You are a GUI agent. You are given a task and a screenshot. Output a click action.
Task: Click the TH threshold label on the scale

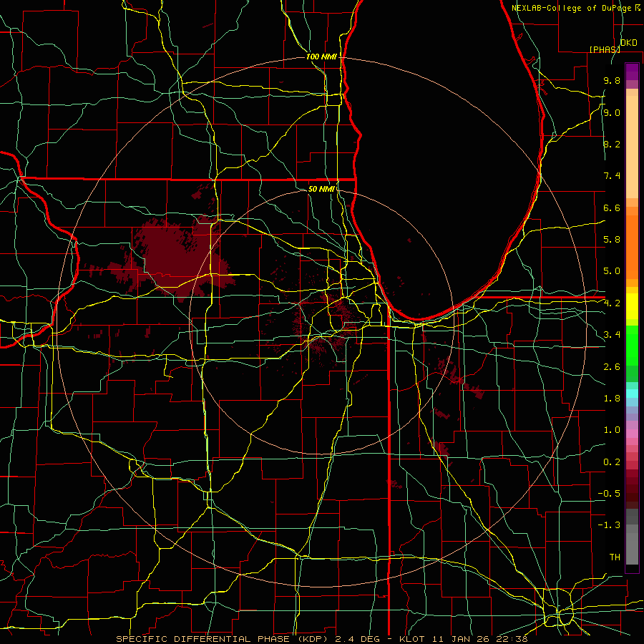(x=615, y=557)
